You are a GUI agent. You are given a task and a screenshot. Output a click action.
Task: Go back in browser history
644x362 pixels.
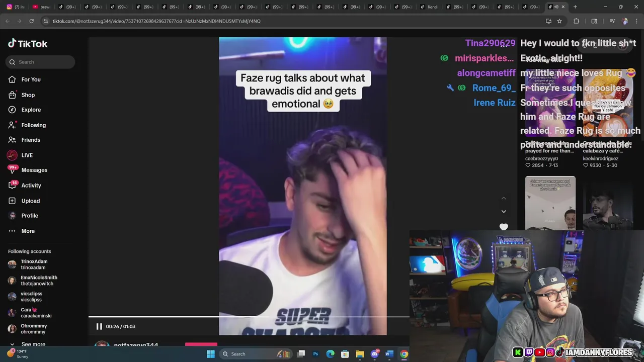pyautogui.click(x=7, y=21)
